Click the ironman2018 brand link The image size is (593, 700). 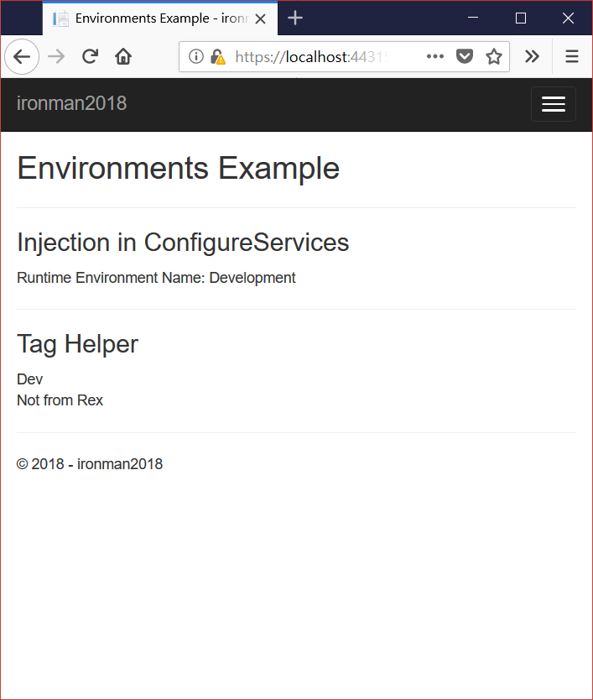(x=72, y=104)
